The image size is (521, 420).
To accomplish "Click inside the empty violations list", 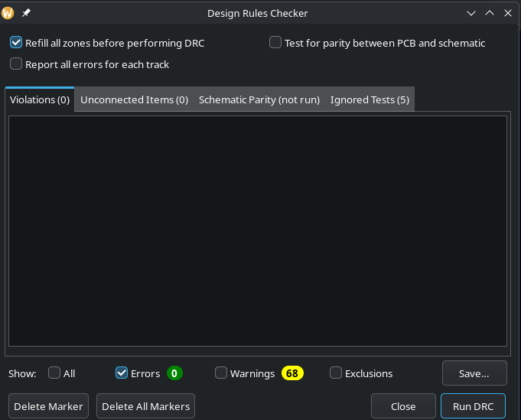I will (x=257, y=230).
